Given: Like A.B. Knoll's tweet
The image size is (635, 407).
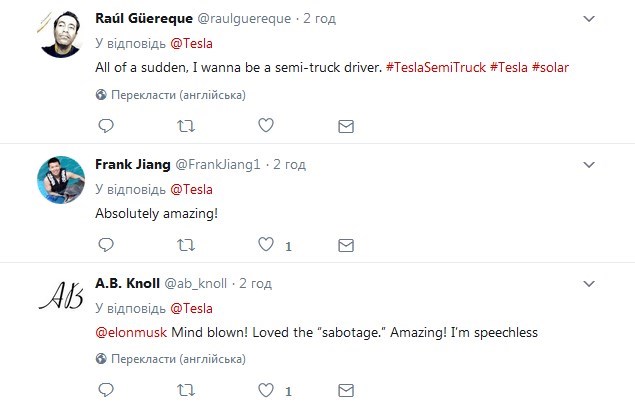Looking at the screenshot, I should [266, 389].
